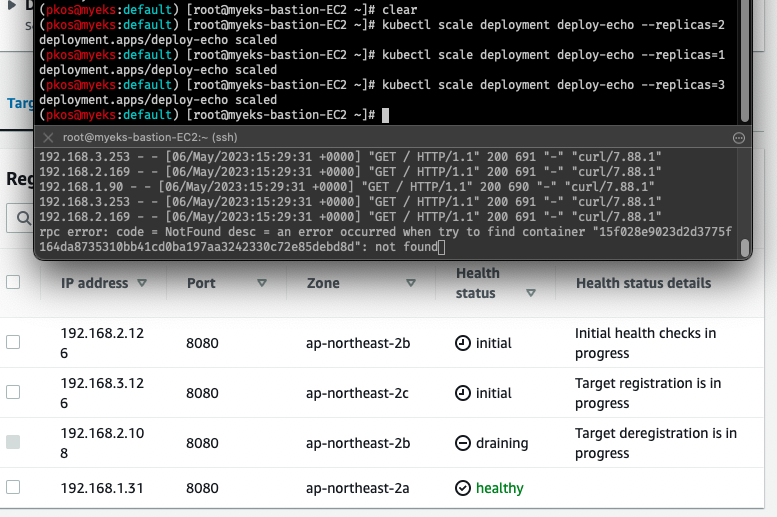
Task: Click the healthy status checkmark icon
Action: [x=462, y=488]
